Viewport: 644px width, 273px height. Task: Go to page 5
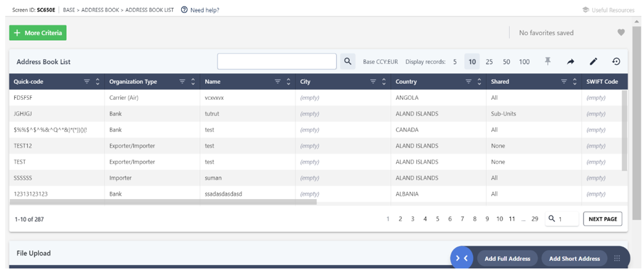[438, 219]
